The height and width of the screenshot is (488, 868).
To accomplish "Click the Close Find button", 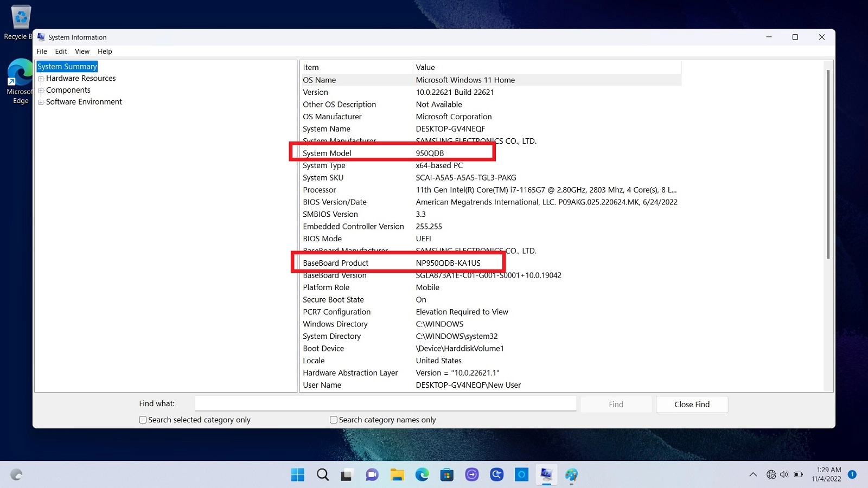I will [x=692, y=404].
